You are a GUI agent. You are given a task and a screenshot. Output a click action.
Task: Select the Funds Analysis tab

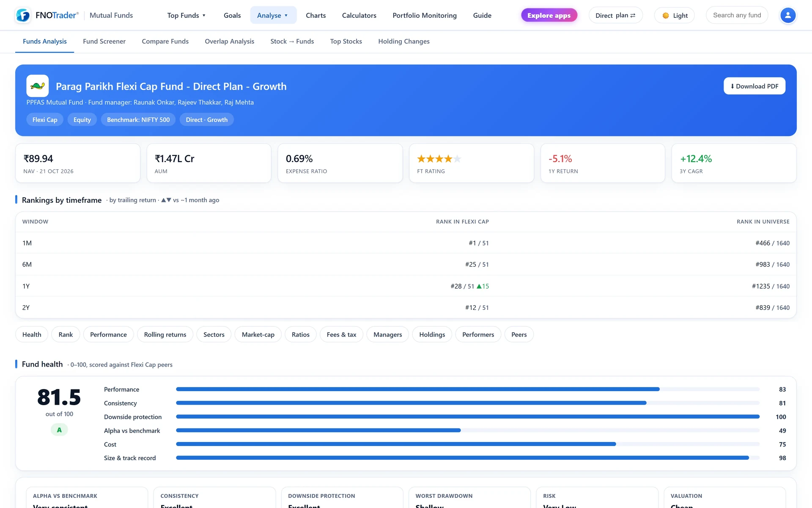[45, 41]
